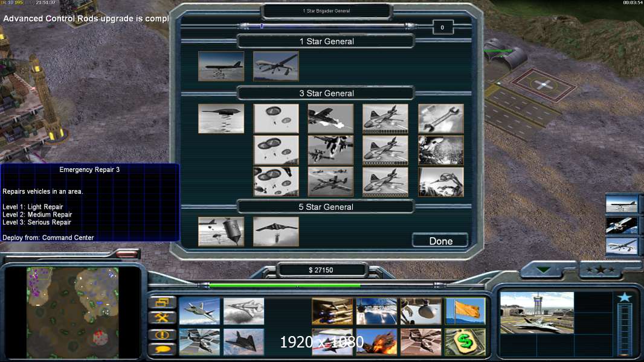Activate the bomber shortcut on the right edge
Viewport: 644px width, 362px height.
click(622, 204)
